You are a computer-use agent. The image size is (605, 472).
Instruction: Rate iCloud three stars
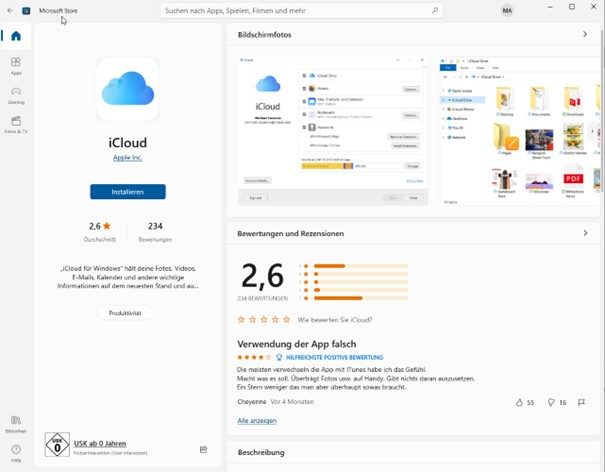264,319
